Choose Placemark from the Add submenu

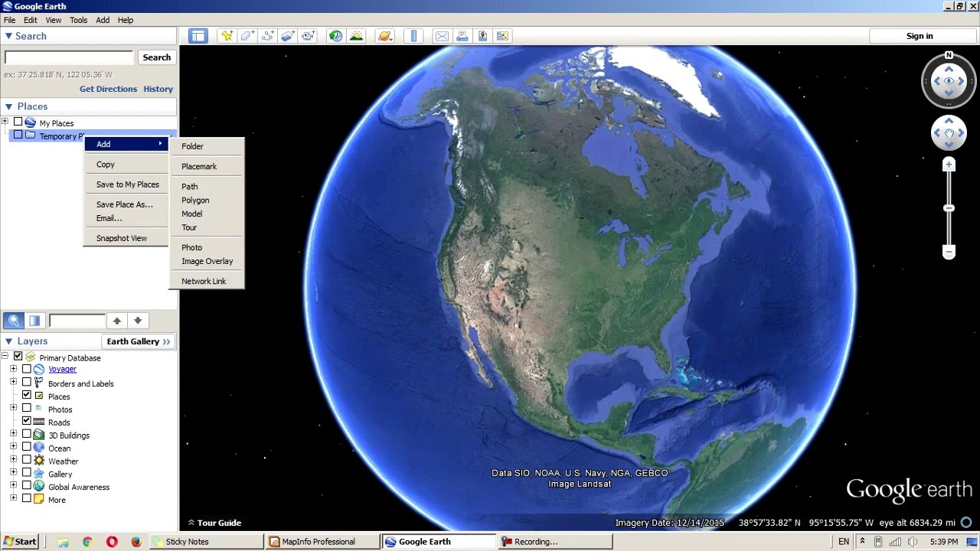pos(199,166)
